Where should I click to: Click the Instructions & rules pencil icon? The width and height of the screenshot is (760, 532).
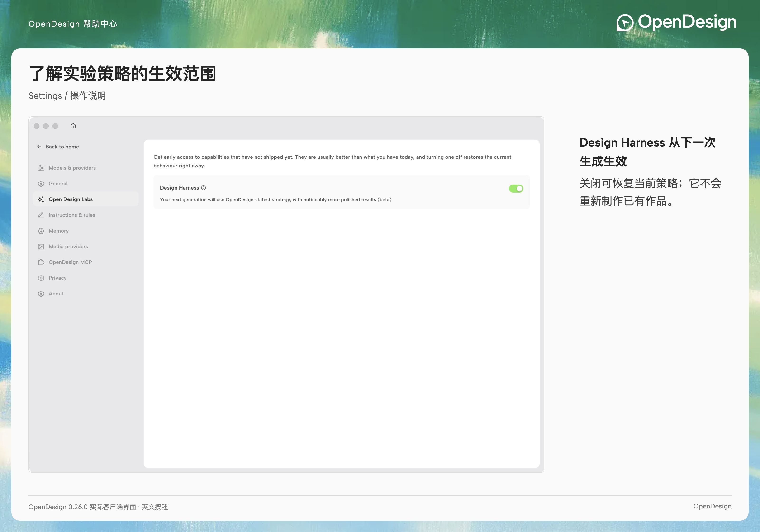pos(41,215)
